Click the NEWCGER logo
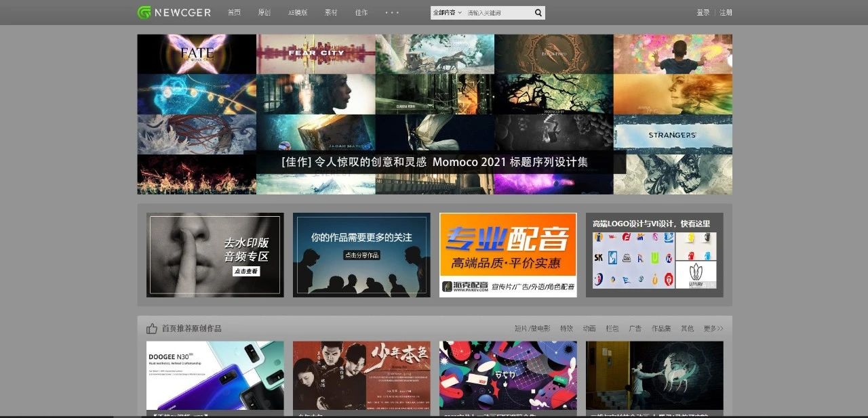 [x=174, y=12]
